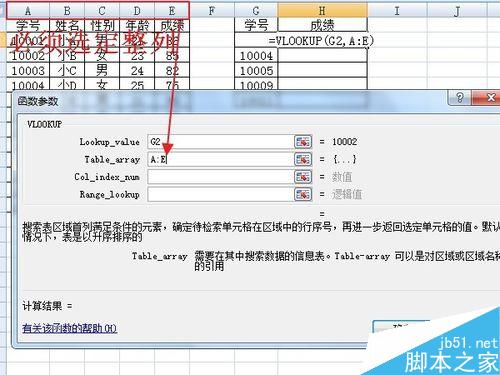
Task: Select column J header
Action: [x=457, y=11]
